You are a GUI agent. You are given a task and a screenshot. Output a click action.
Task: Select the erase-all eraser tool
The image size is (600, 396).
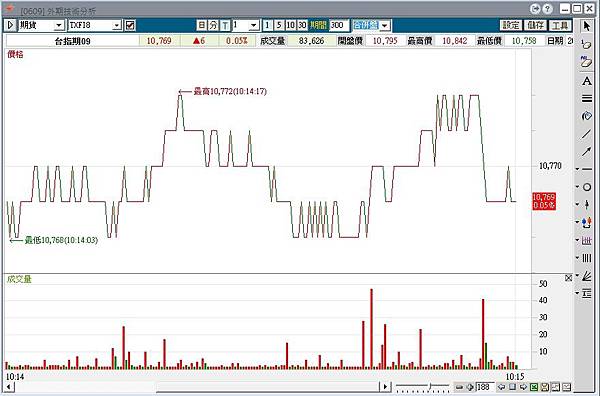(x=586, y=62)
